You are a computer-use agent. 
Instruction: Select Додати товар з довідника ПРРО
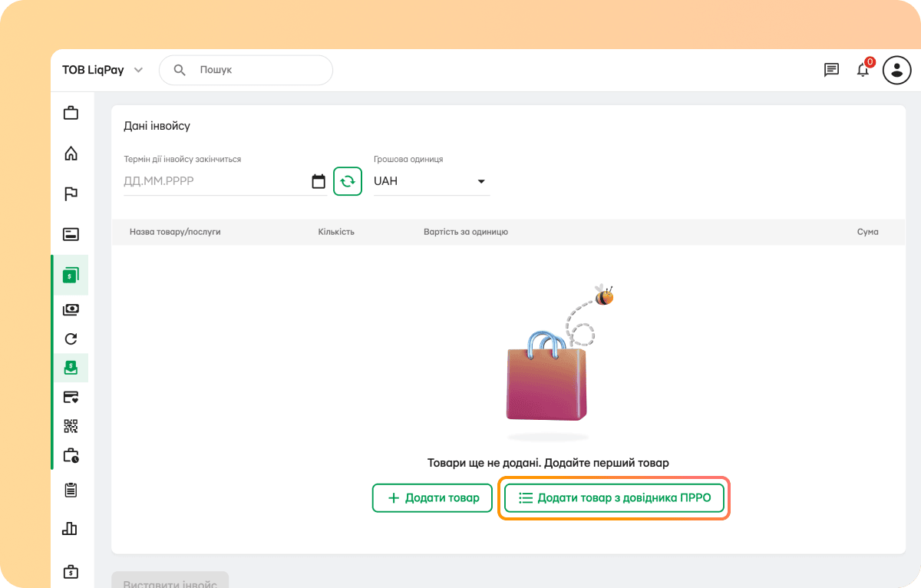613,497
